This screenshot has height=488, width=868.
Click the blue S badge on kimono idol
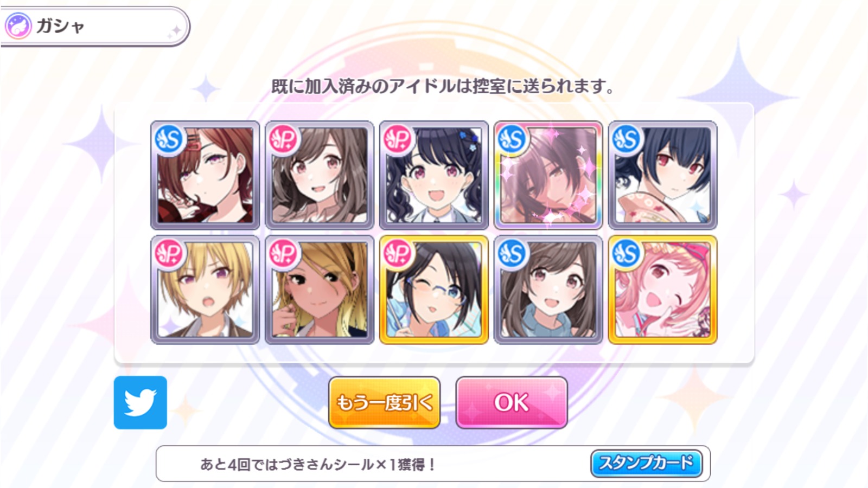pos(627,140)
